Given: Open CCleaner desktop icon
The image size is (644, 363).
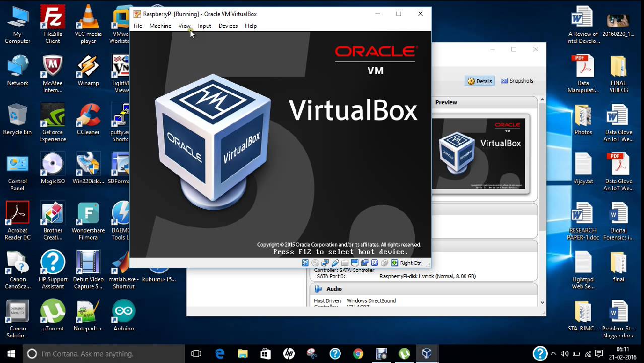Looking at the screenshot, I should click(88, 119).
